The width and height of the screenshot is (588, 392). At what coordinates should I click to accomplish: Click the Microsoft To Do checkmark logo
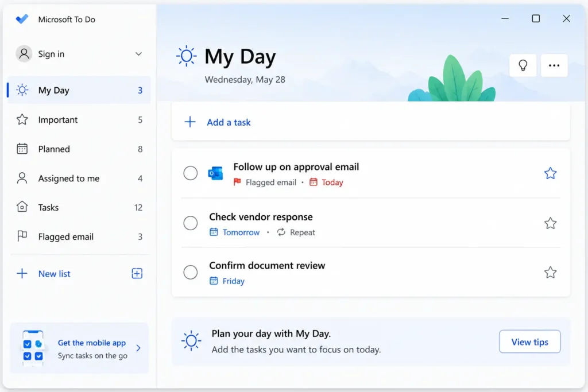[22, 19]
